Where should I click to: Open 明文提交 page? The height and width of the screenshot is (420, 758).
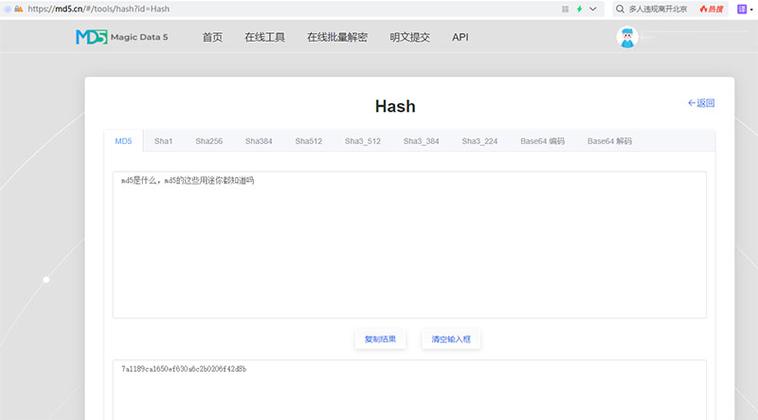[x=409, y=37]
